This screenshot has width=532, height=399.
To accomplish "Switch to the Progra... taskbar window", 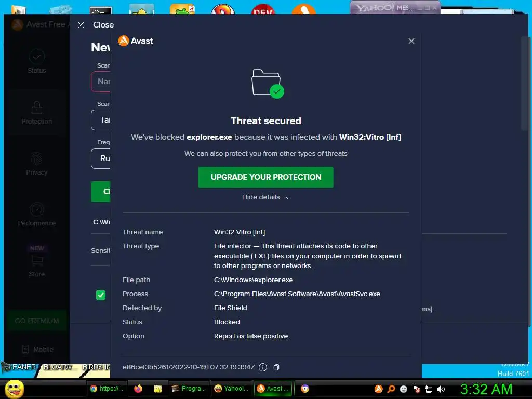I will click(x=189, y=389).
